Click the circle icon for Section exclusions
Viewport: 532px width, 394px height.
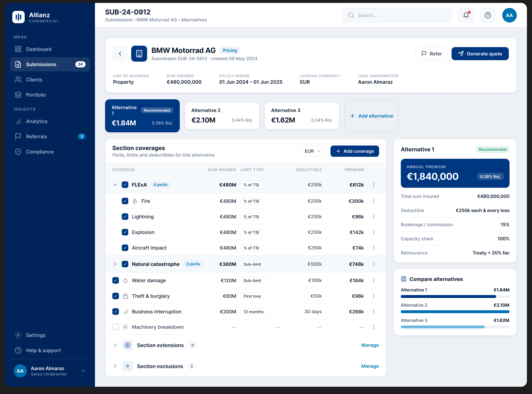(x=128, y=366)
